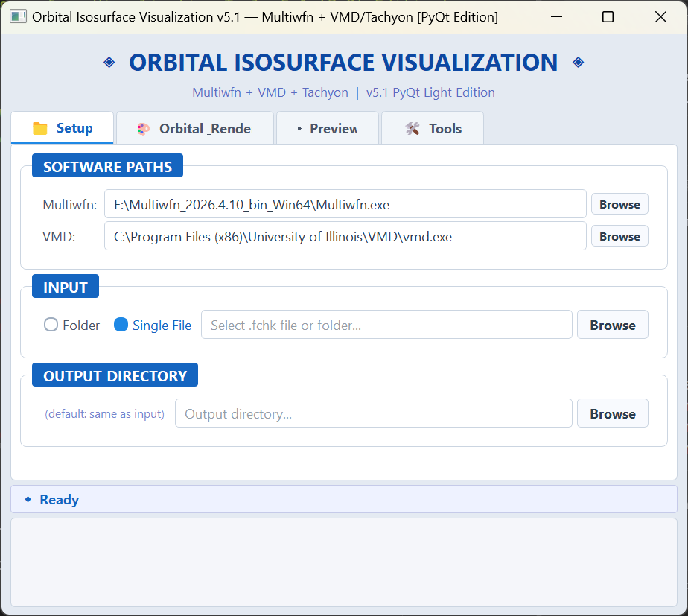The width and height of the screenshot is (688, 616).
Task: Click the empty log output area
Action: (344, 563)
